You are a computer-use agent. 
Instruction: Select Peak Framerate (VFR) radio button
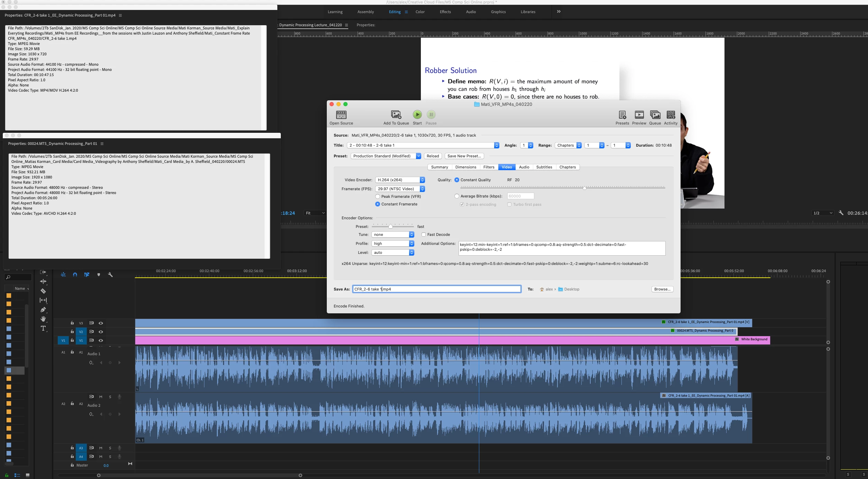(378, 196)
